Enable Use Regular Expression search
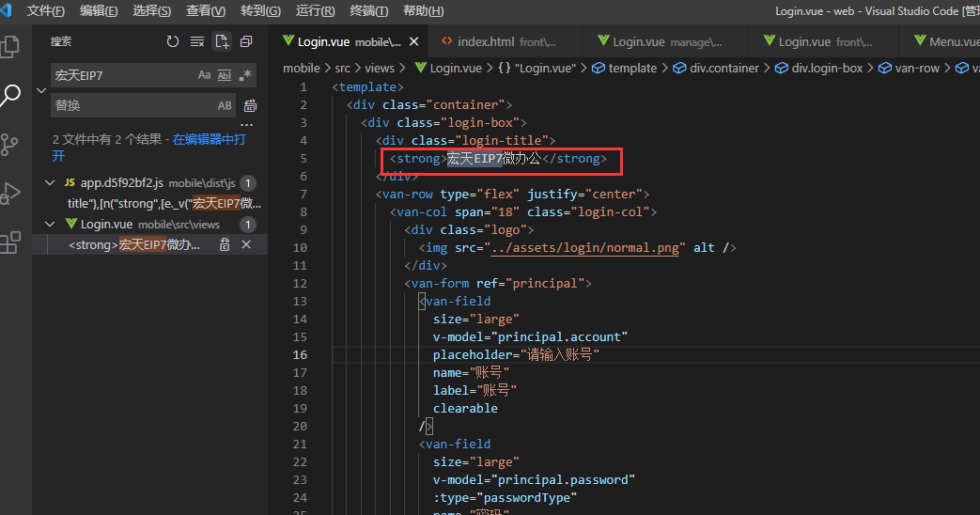The height and width of the screenshot is (515, 980). pyautogui.click(x=245, y=75)
